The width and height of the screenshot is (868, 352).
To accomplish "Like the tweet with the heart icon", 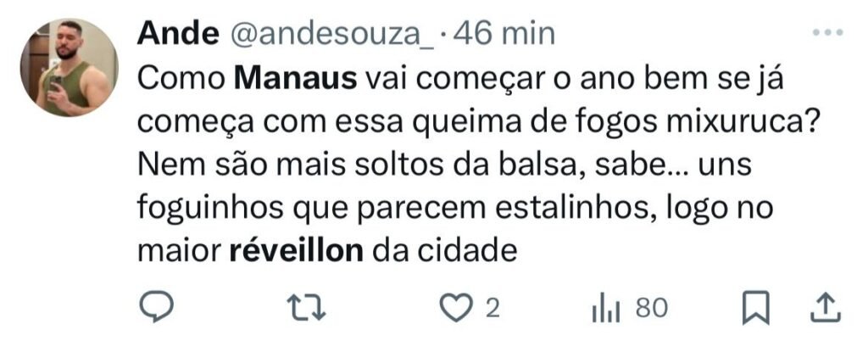I will pos(457,308).
